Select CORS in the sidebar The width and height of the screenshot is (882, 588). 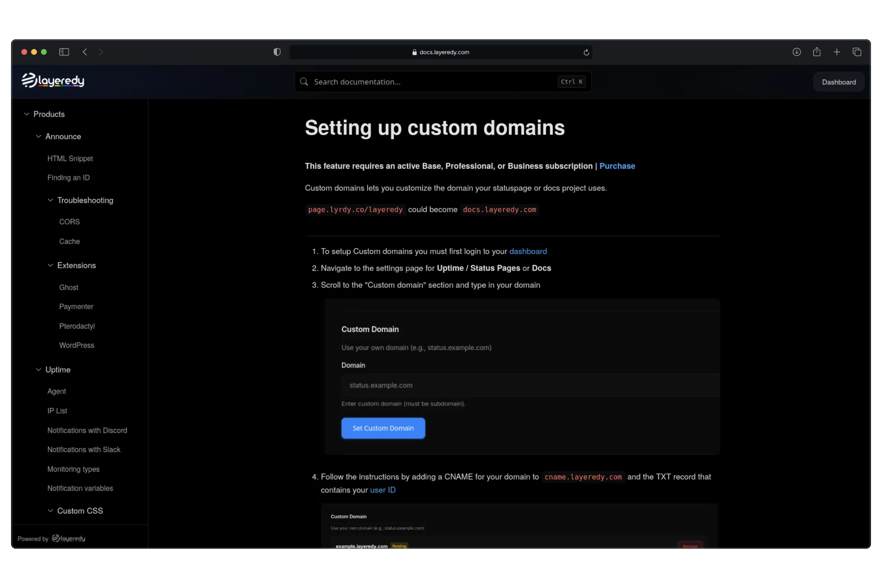pyautogui.click(x=69, y=222)
